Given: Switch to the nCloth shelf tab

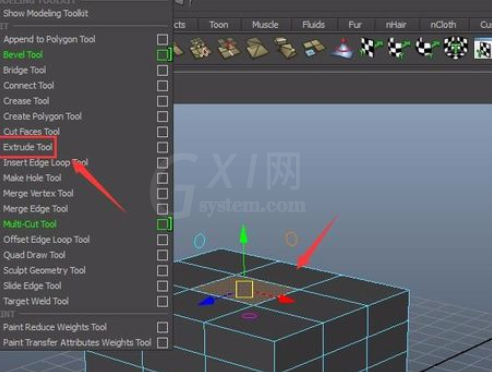Looking at the screenshot, I should click(x=443, y=25).
